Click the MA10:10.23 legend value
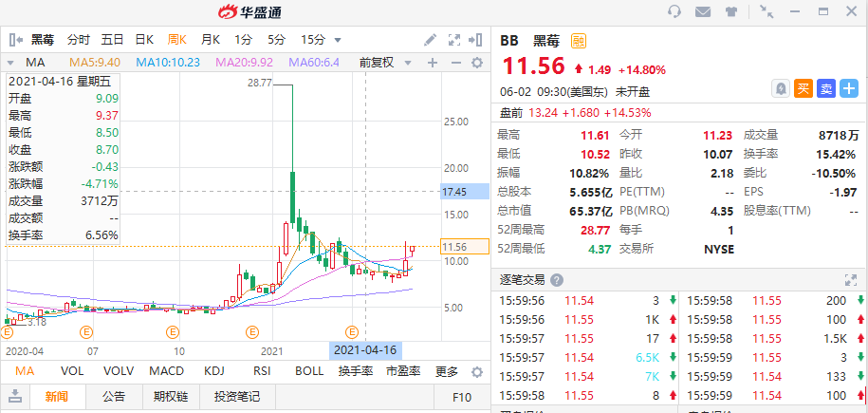Viewport: 868px width, 413px height. pyautogui.click(x=168, y=63)
